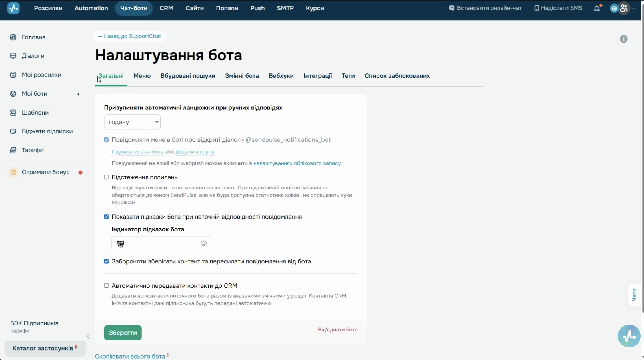Toggle notifications about open dialogs checkbox
Image resolution: width=644 pixels, height=360 pixels.
pos(106,140)
